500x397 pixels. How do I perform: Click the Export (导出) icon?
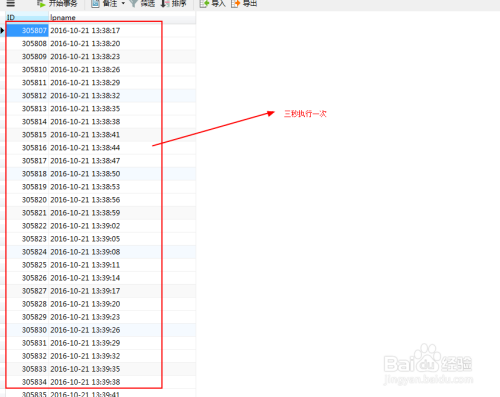[x=235, y=4]
